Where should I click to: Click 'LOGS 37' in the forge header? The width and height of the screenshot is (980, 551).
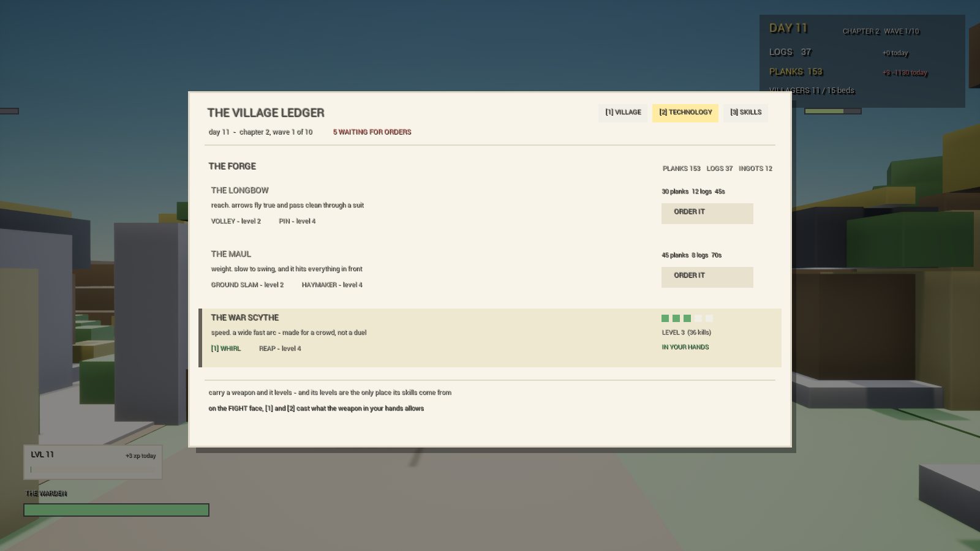(720, 168)
